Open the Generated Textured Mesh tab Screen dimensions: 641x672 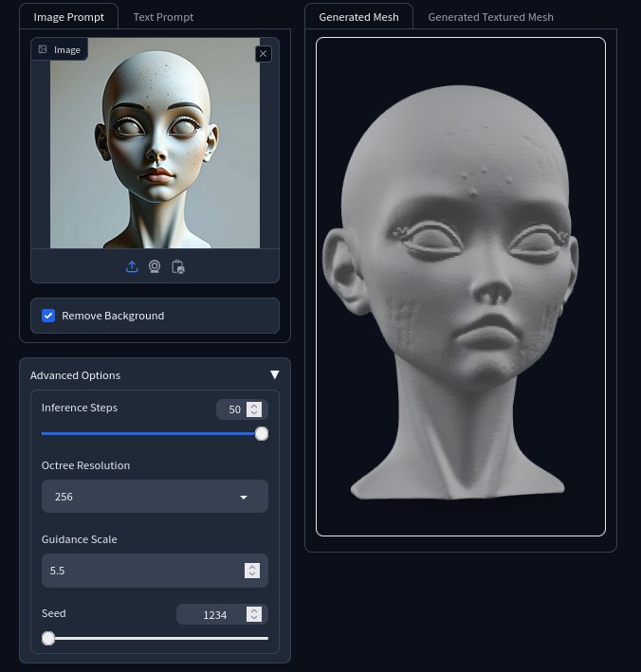coord(490,17)
